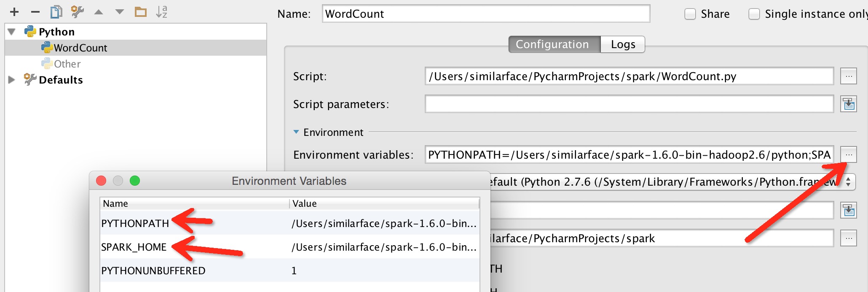Screen dimensions: 868x292
Task: Browse for the Script file
Action: pos(849,76)
